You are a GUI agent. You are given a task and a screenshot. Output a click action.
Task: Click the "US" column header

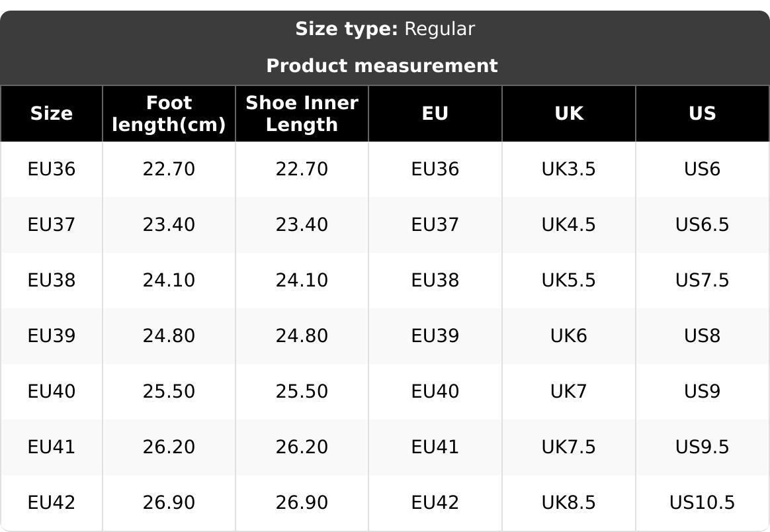click(x=702, y=114)
